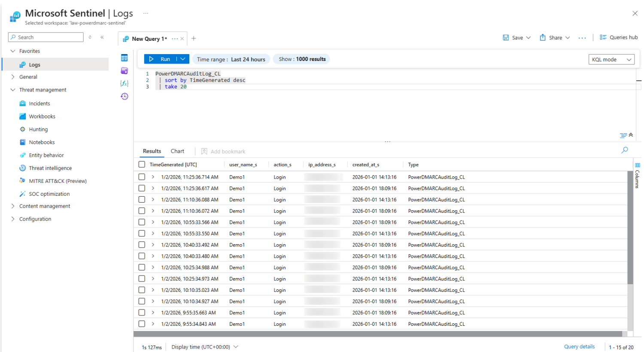This screenshot has height=352, width=644.
Task: Open the Tables pane icon
Action: 124,57
